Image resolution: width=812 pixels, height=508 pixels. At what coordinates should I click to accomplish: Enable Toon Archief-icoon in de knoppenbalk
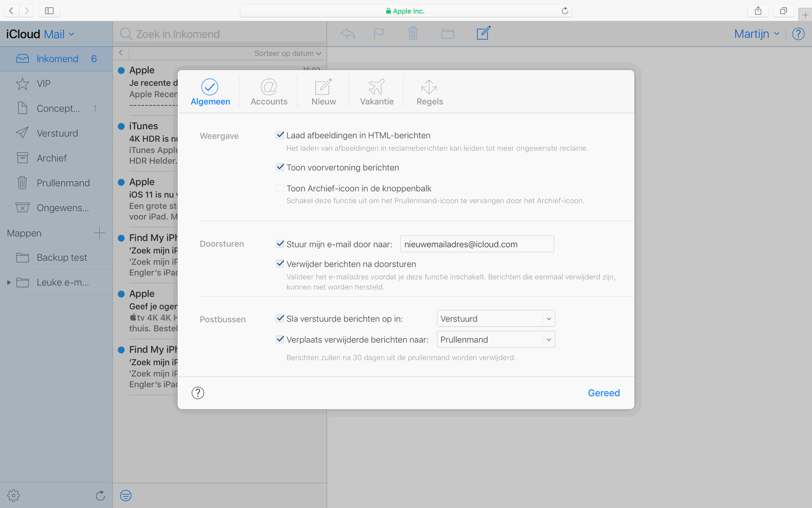pos(280,188)
